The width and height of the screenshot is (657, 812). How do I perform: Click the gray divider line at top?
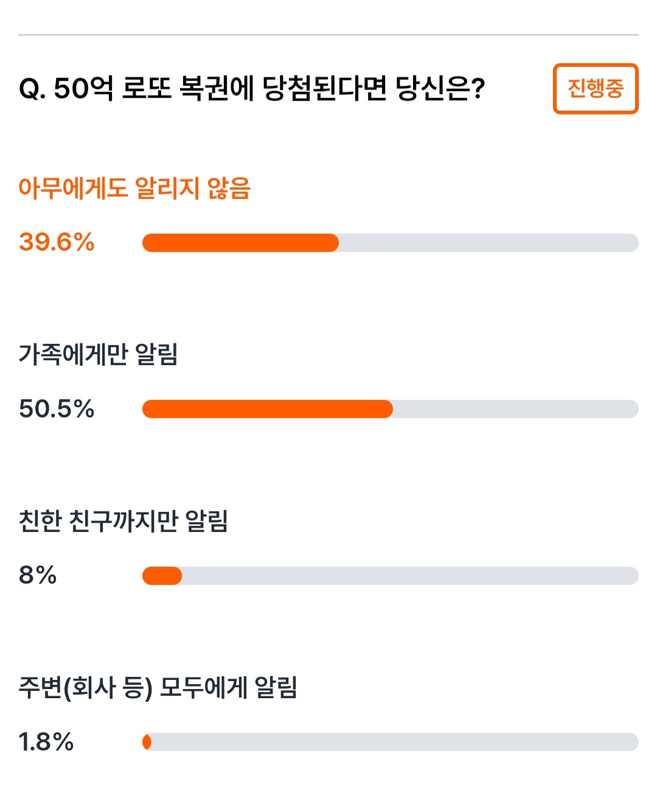pyautogui.click(x=328, y=35)
